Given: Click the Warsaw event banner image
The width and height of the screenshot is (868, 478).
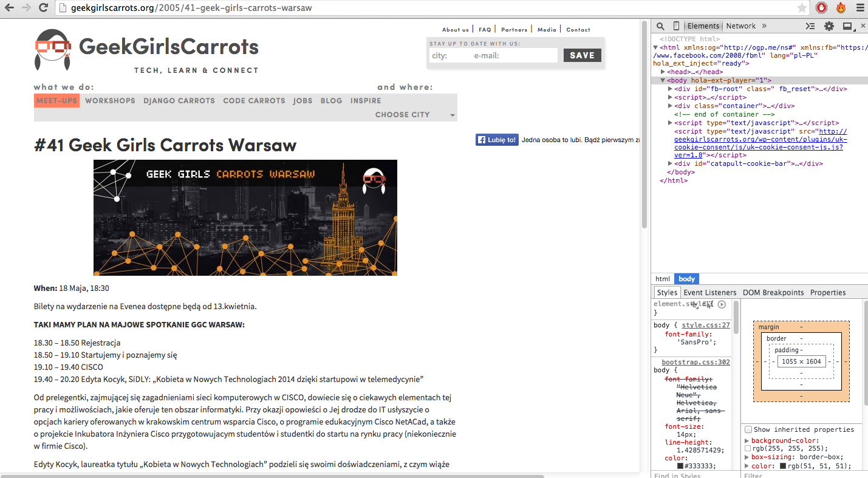Looking at the screenshot, I should click(245, 217).
